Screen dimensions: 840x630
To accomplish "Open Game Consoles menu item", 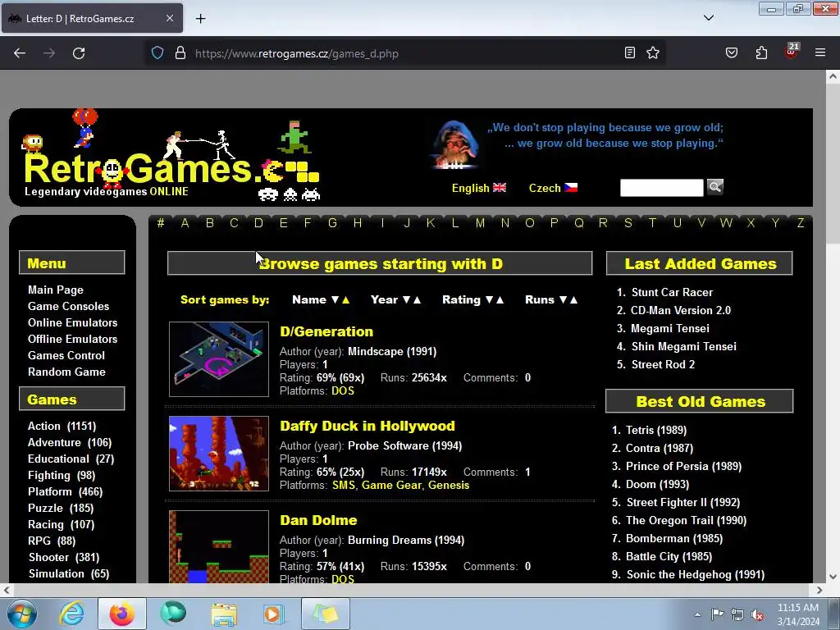I will [x=69, y=307].
